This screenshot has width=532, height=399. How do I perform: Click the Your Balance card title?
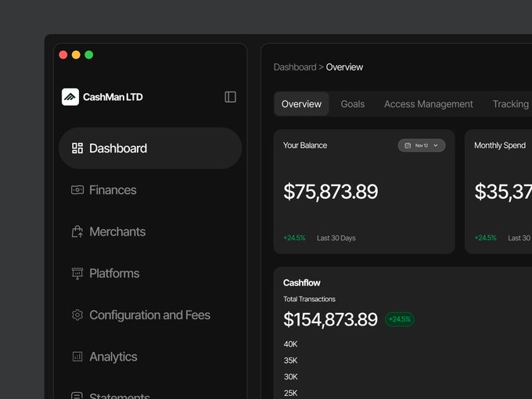point(305,146)
